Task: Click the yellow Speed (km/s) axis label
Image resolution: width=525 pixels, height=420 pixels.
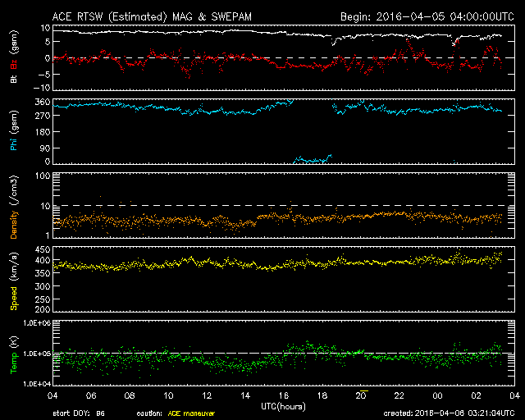Action: point(13,279)
